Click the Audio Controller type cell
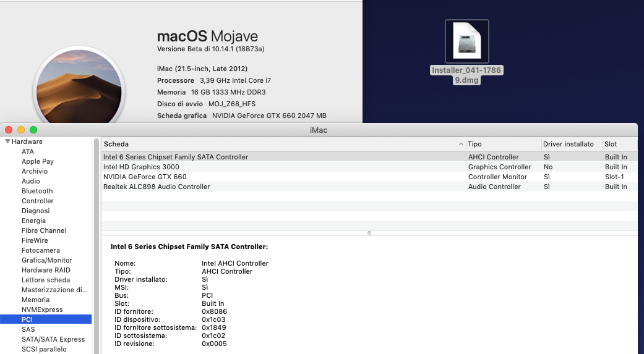Screen dimensions: 644x354 494,186
